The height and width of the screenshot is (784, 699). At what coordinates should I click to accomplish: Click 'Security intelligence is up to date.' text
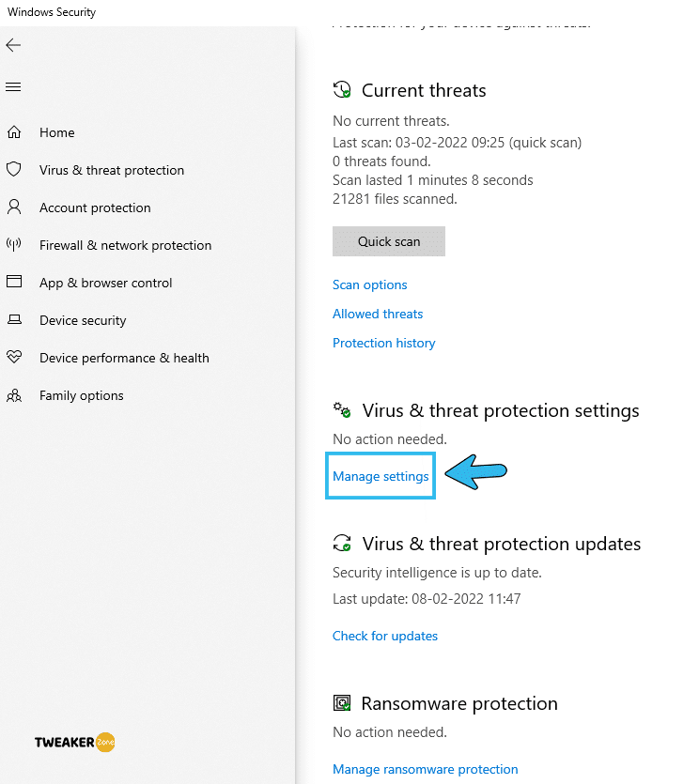tap(437, 573)
